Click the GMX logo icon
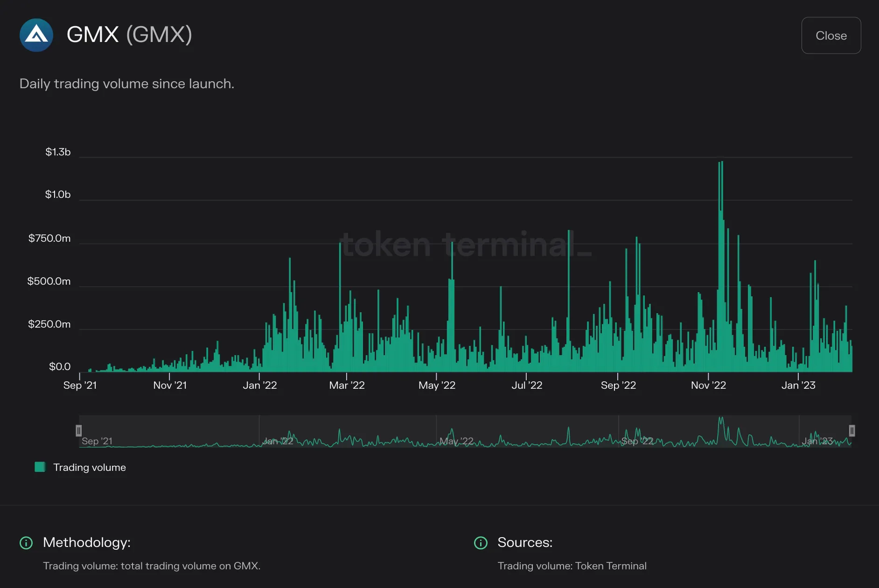Image resolution: width=879 pixels, height=588 pixels. coord(36,35)
